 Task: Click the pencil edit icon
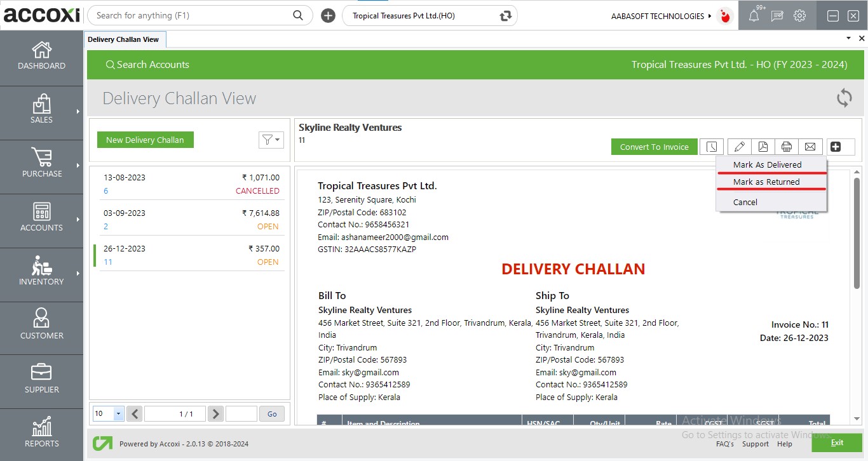[x=739, y=147]
